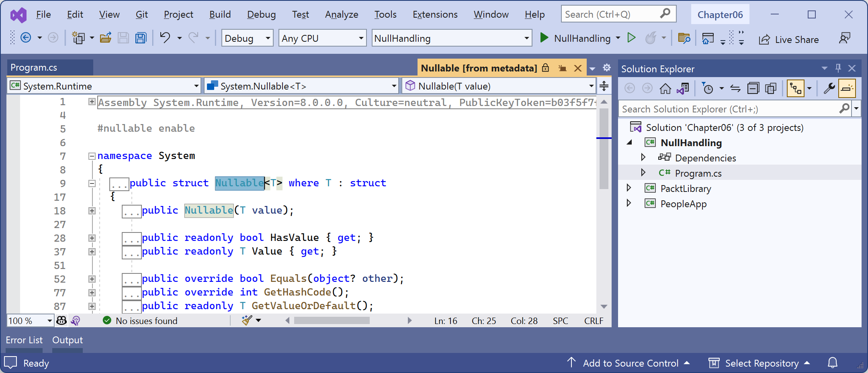The height and width of the screenshot is (373, 868).
Task: Click the notifications bell icon
Action: (x=833, y=363)
